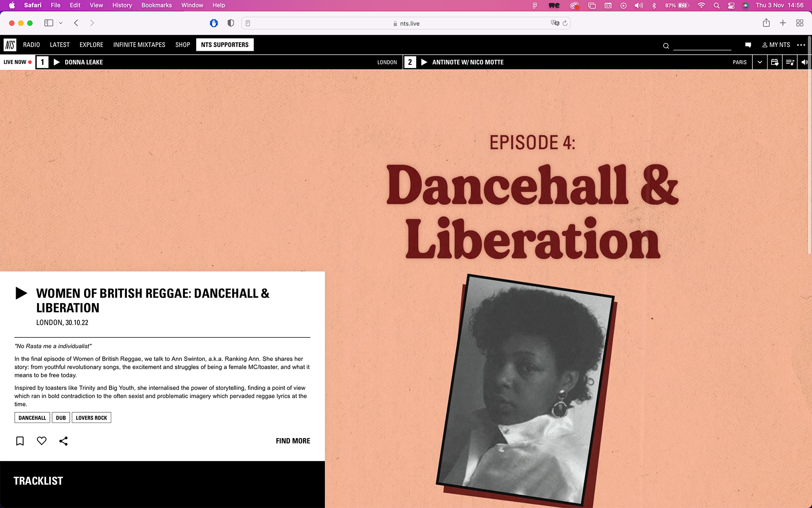Open MY NTS account link
Viewport: 812px width, 508px height.
click(x=776, y=45)
